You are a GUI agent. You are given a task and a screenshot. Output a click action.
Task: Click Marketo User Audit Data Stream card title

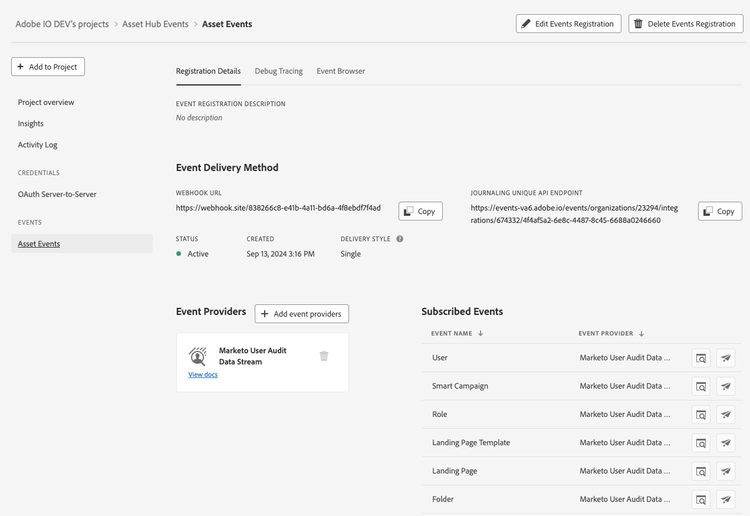pyautogui.click(x=253, y=356)
